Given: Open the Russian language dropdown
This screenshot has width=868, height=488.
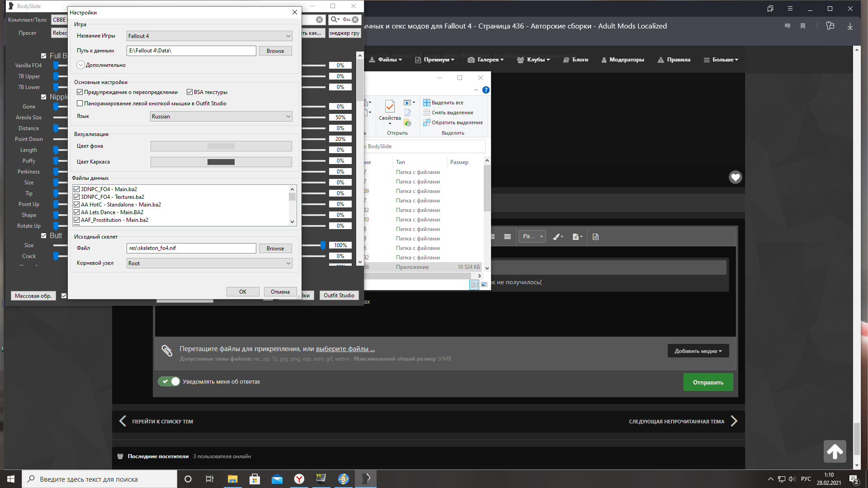Looking at the screenshot, I should coord(221,117).
